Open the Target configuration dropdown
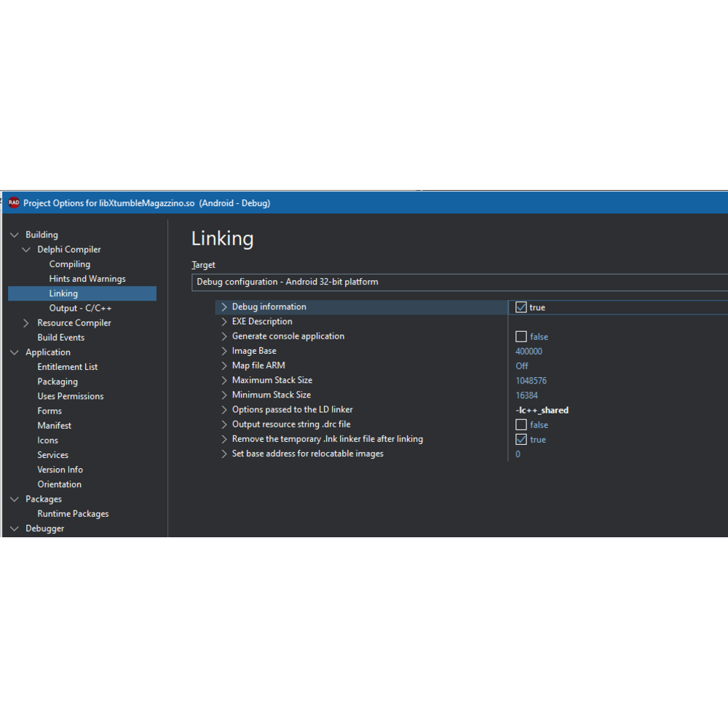 [x=459, y=282]
